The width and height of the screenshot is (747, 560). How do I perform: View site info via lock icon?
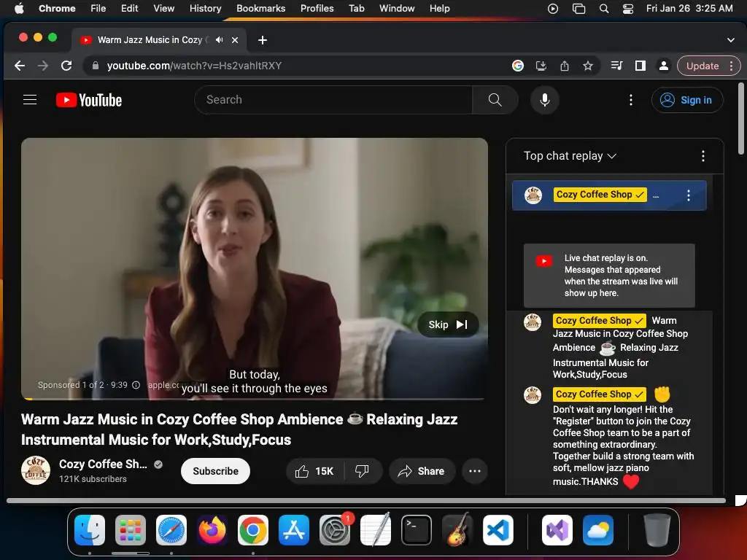point(96,66)
